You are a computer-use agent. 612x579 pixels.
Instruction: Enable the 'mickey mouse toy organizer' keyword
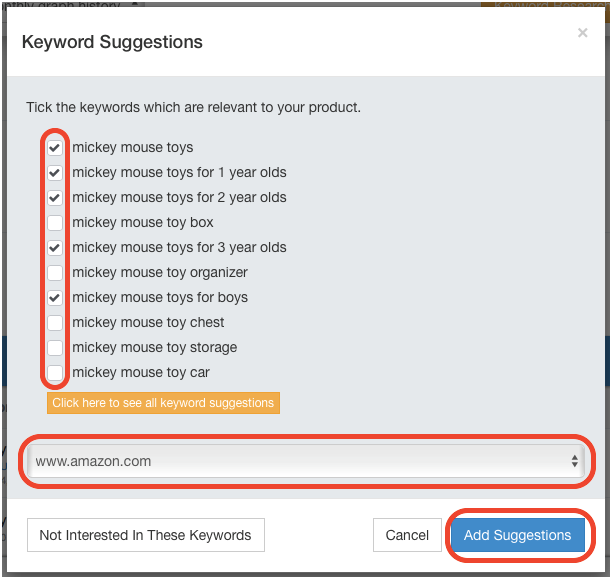point(55,273)
